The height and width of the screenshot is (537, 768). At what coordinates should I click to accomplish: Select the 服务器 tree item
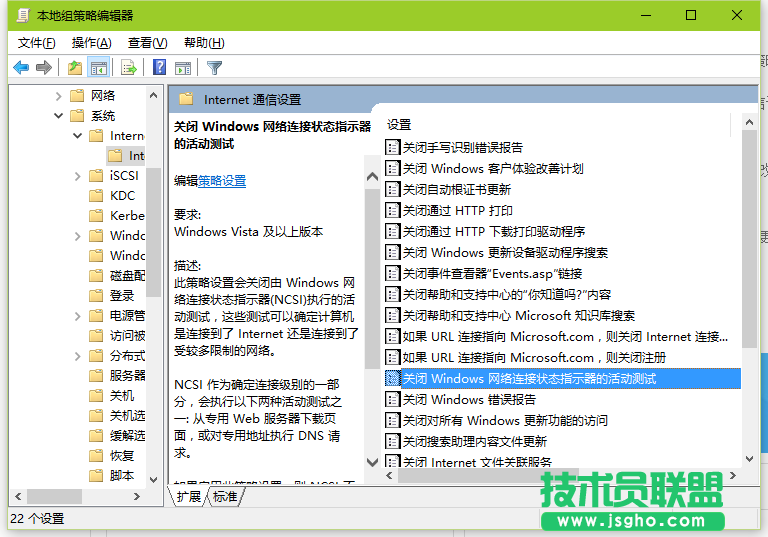[127, 375]
